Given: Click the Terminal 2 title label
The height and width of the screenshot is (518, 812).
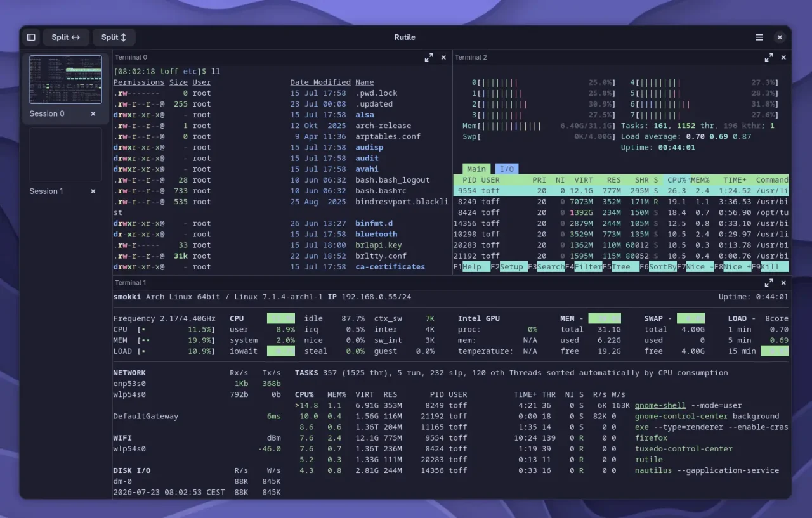Looking at the screenshot, I should click(x=471, y=57).
